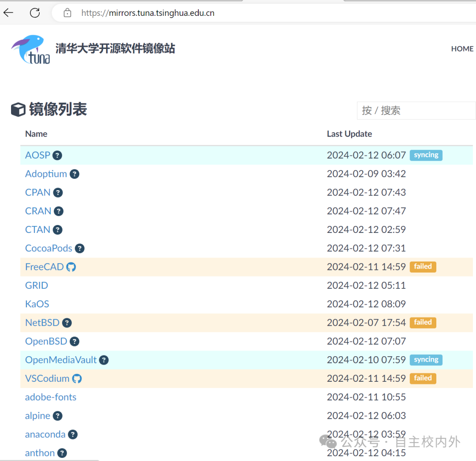Select the 2024-02-12 08:09 timestamp
The image size is (476, 461).
(x=366, y=304)
